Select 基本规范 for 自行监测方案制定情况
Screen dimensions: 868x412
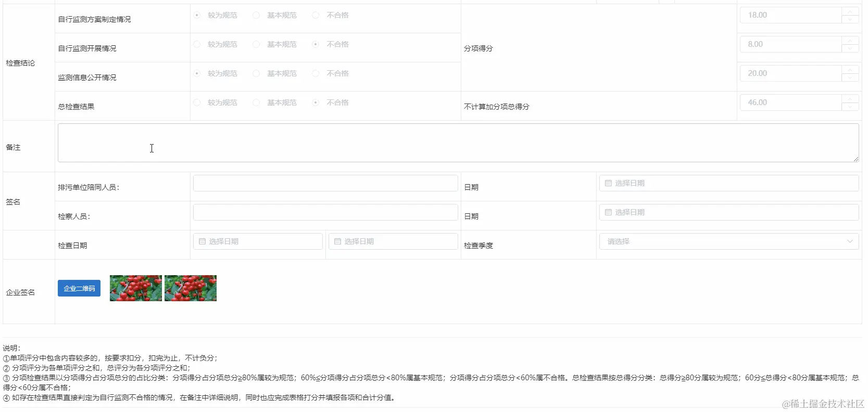click(x=256, y=15)
